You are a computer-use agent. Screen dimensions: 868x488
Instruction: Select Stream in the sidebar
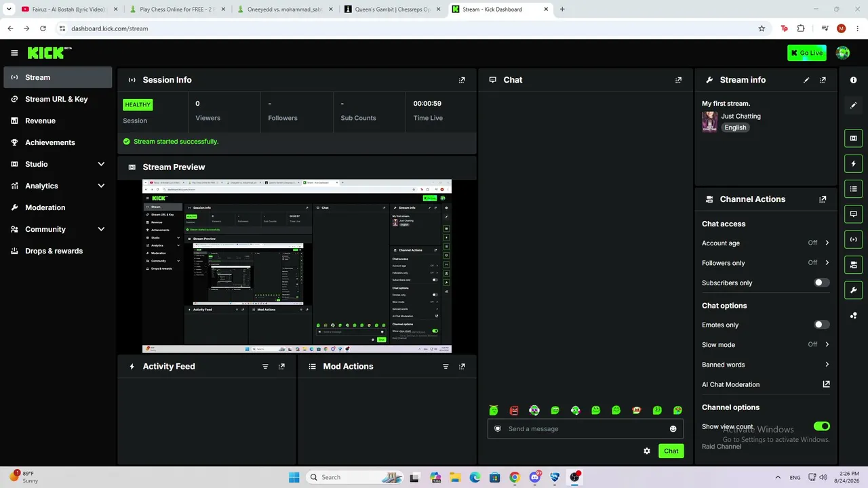pyautogui.click(x=58, y=77)
